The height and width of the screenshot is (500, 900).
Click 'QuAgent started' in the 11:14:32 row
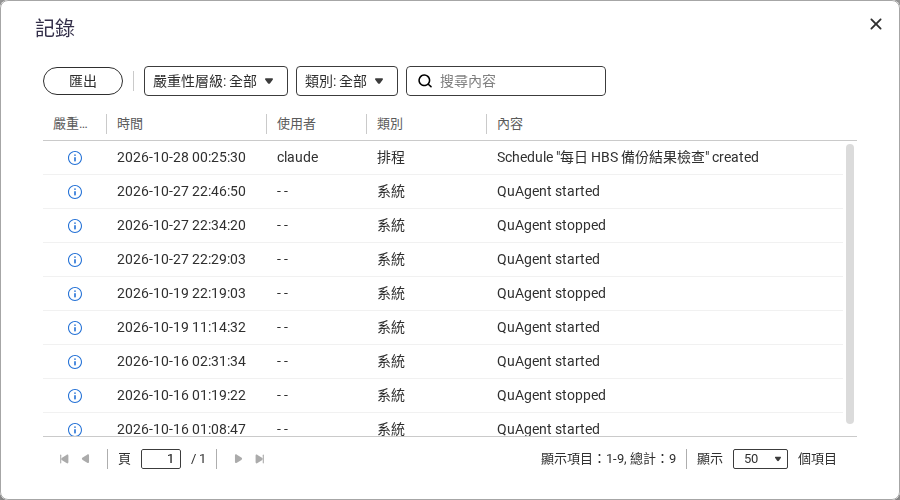point(548,327)
